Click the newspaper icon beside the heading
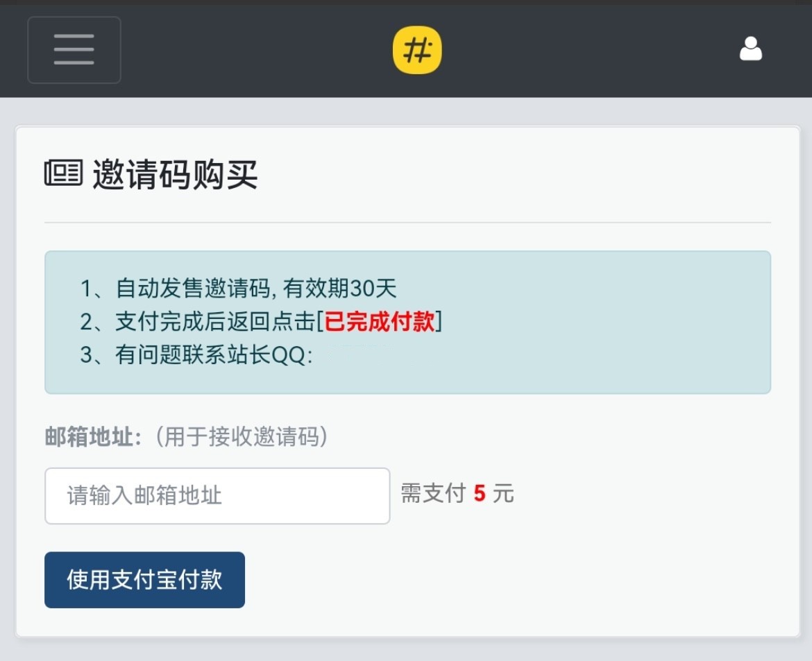The image size is (812, 661). tap(63, 173)
